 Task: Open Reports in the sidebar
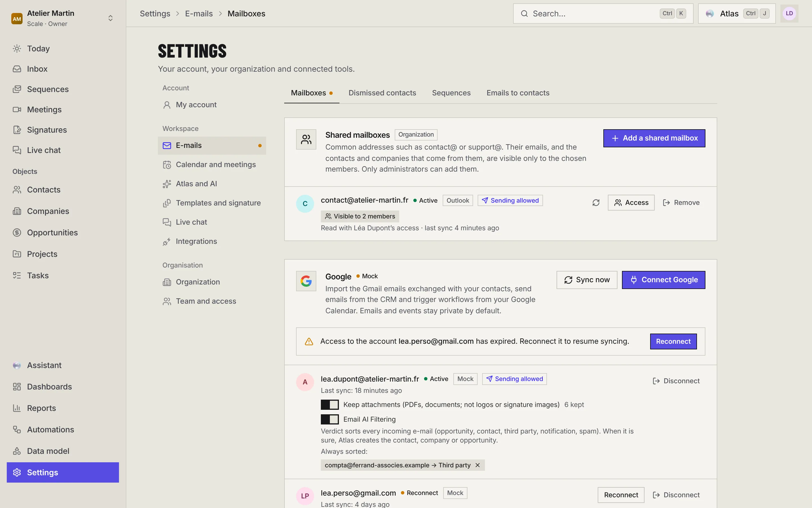point(63,408)
